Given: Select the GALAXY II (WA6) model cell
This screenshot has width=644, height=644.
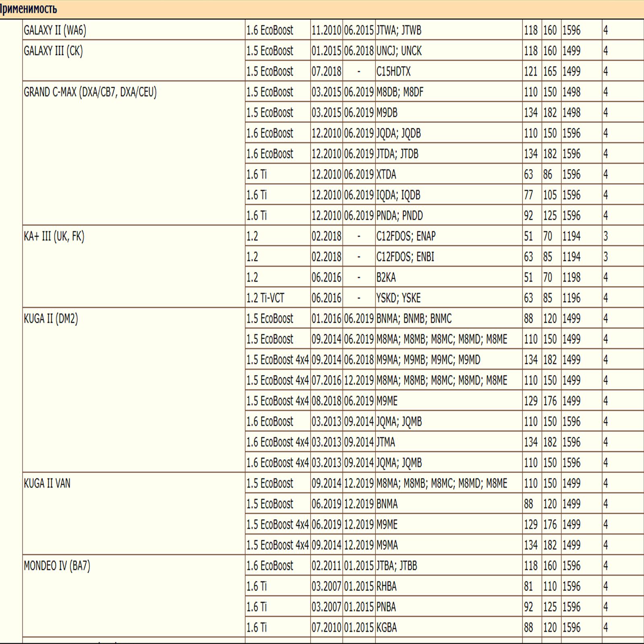Looking at the screenshot, I should tap(55, 30).
